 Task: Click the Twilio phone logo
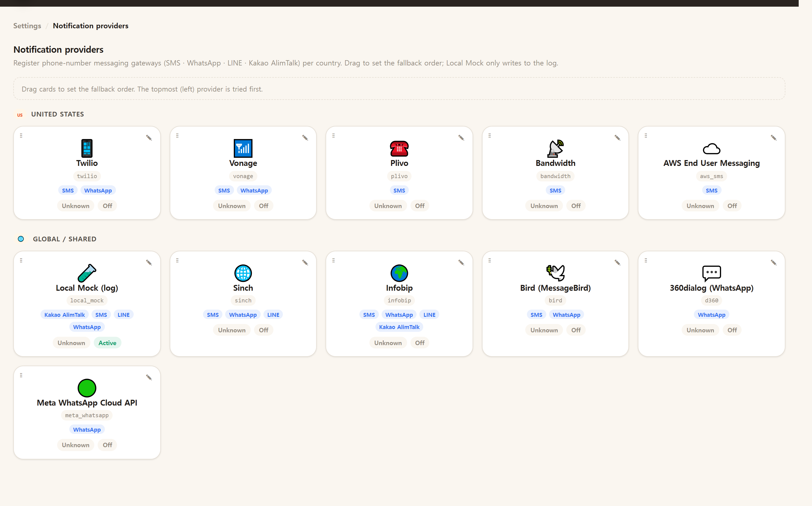pyautogui.click(x=87, y=148)
